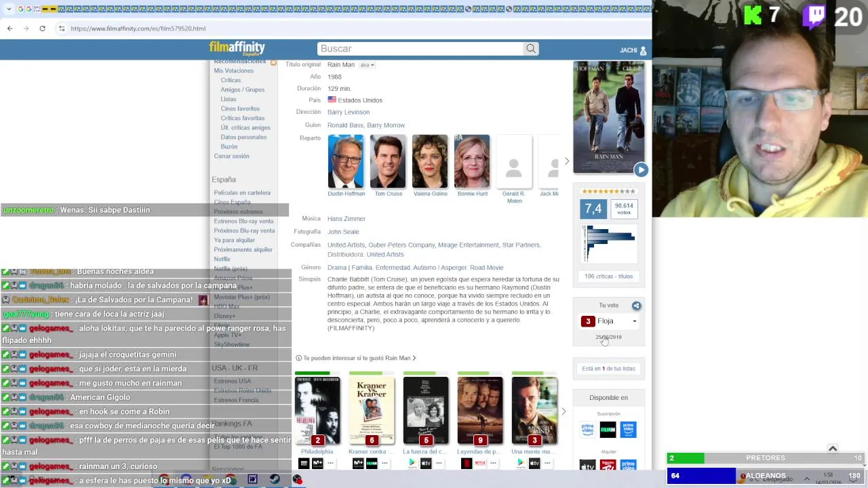Open the 'Tu voto' rating dropdown
The image size is (868, 488).
[609, 321]
